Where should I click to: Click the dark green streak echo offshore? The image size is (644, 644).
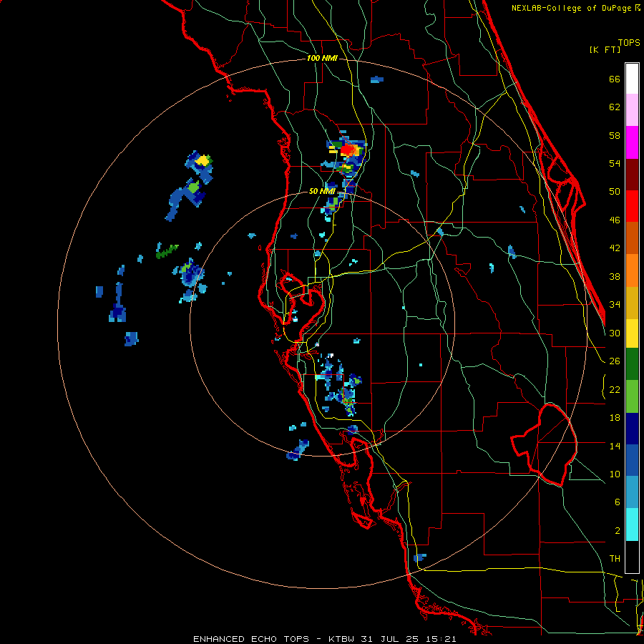167,251
